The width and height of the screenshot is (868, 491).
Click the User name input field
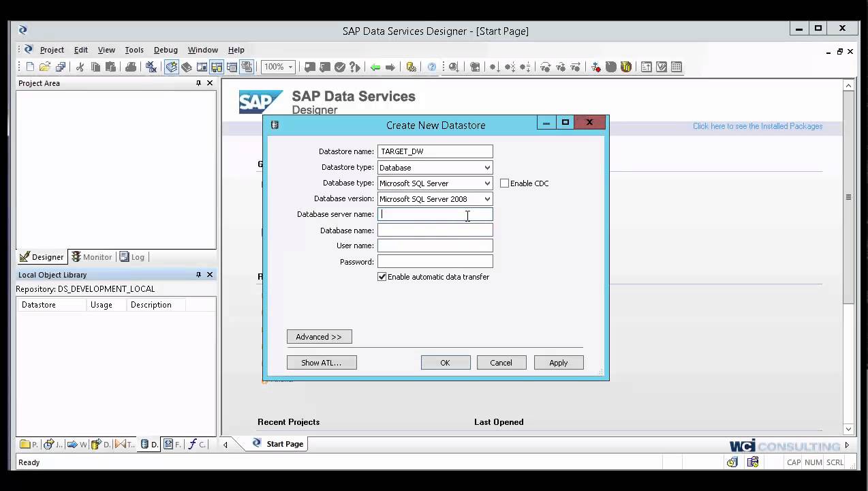435,245
